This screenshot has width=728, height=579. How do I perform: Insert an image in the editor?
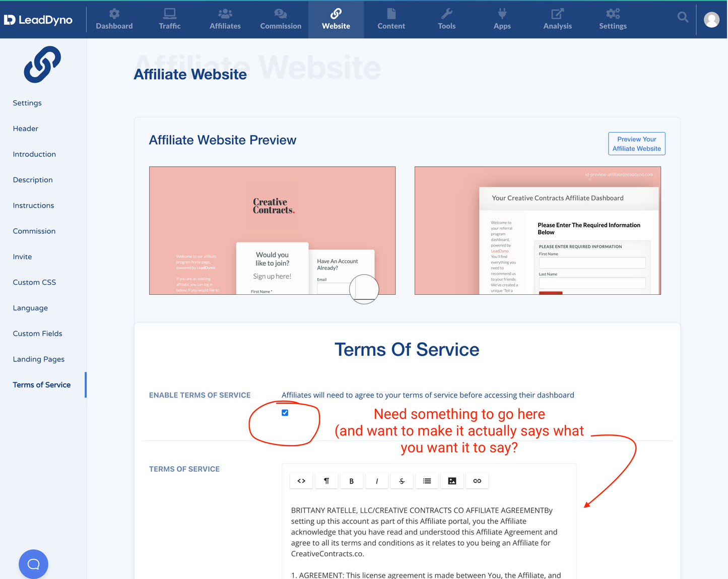pyautogui.click(x=452, y=481)
